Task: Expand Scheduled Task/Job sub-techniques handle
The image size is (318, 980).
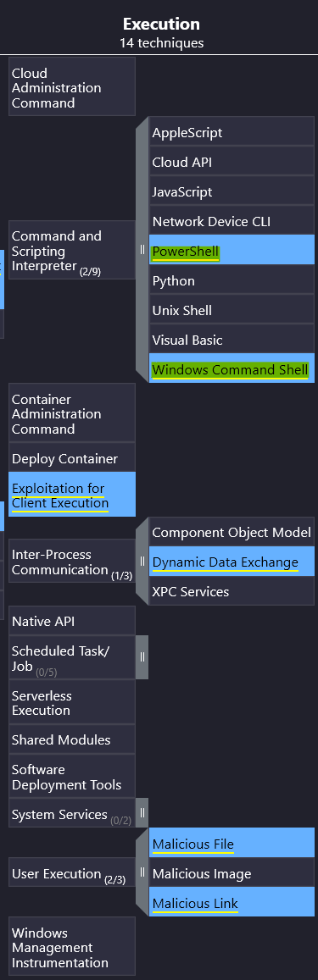Action: pyautogui.click(x=142, y=657)
